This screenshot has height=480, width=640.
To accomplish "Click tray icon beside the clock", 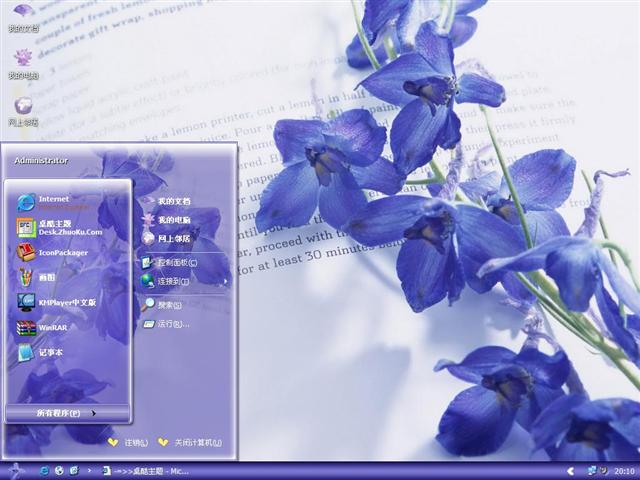I will (x=603, y=471).
